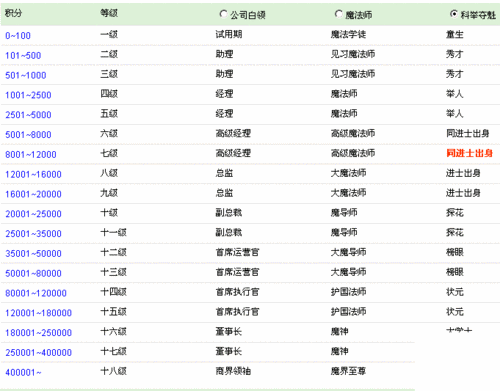The image size is (500, 391).
Task: Click the 十七级 level cell
Action: click(113, 351)
